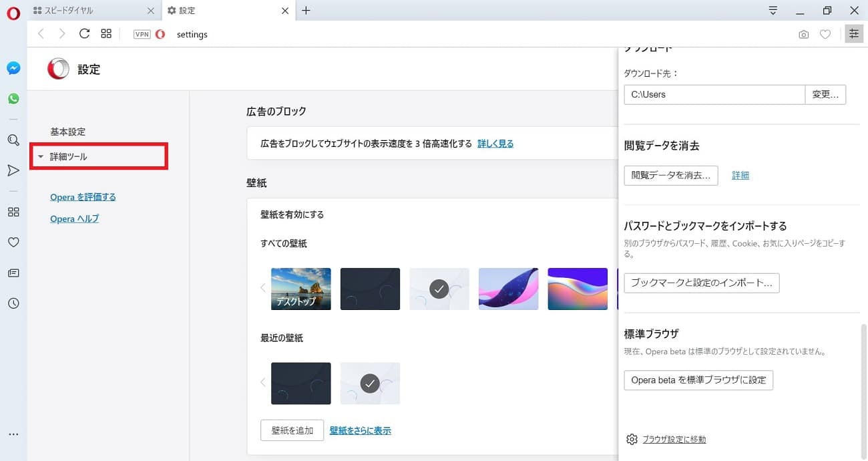868x461 pixels.
Task: Select the dark navy wallpaper thumbnail
Action: pyautogui.click(x=370, y=289)
